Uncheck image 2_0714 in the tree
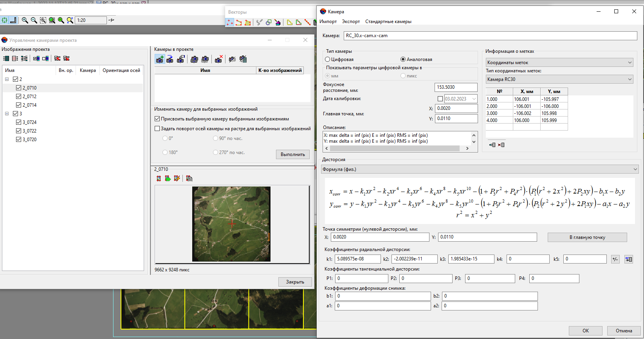The image size is (644, 339). pyautogui.click(x=19, y=105)
